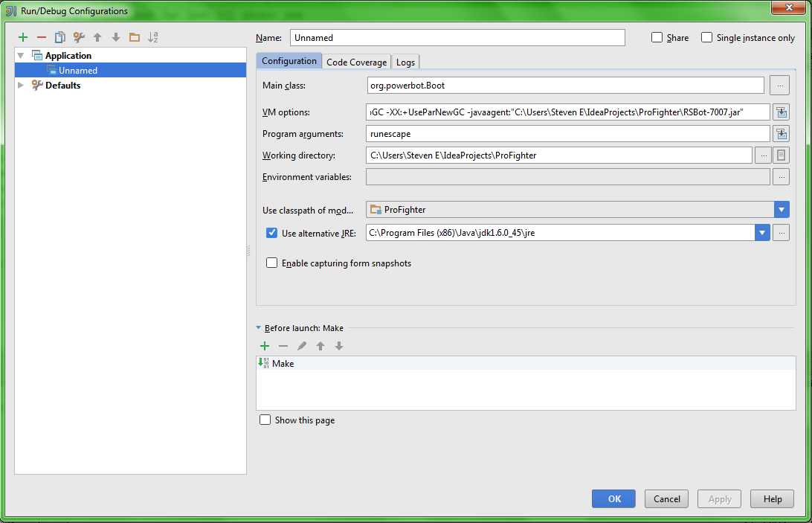Open the Logs tab
Viewport: 812px width, 523px height.
(405, 62)
